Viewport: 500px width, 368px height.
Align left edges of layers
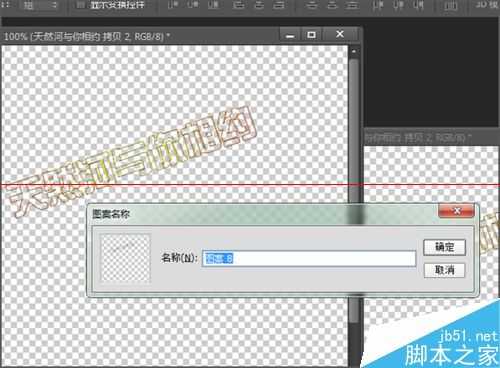[x=238, y=5]
